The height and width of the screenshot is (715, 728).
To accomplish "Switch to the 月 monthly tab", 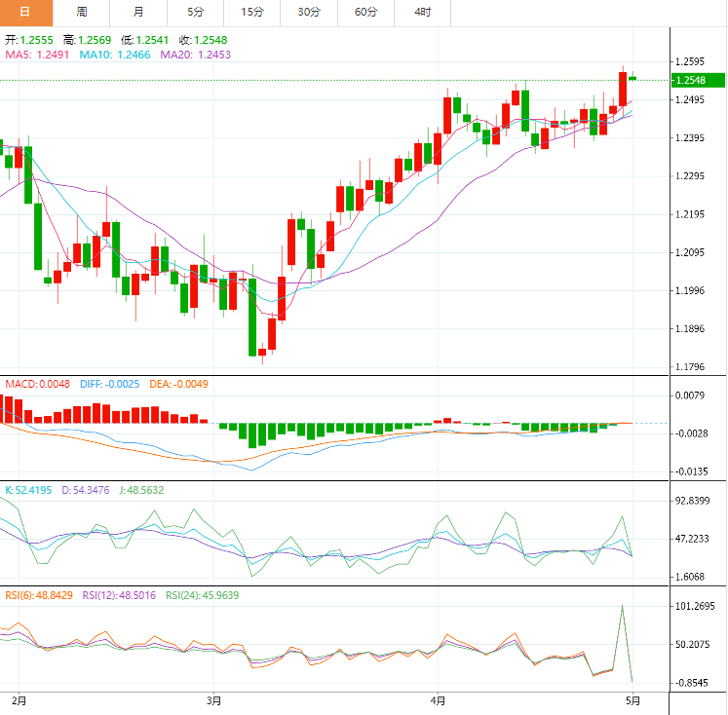I will click(x=138, y=13).
